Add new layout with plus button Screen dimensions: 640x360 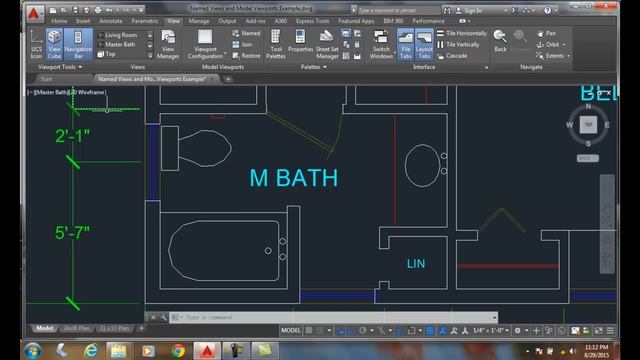pos(141,328)
